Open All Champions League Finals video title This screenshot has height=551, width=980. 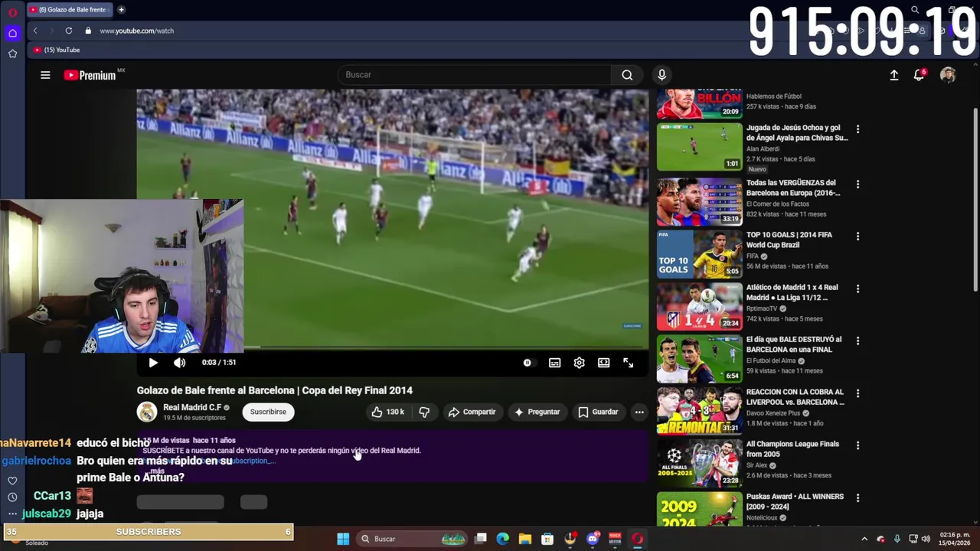792,449
